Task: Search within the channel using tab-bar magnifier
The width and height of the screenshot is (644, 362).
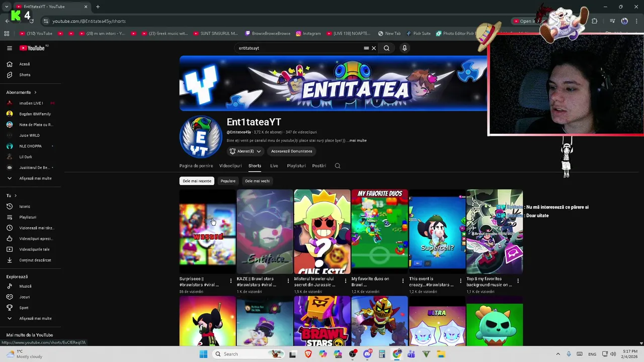Action: (x=338, y=166)
